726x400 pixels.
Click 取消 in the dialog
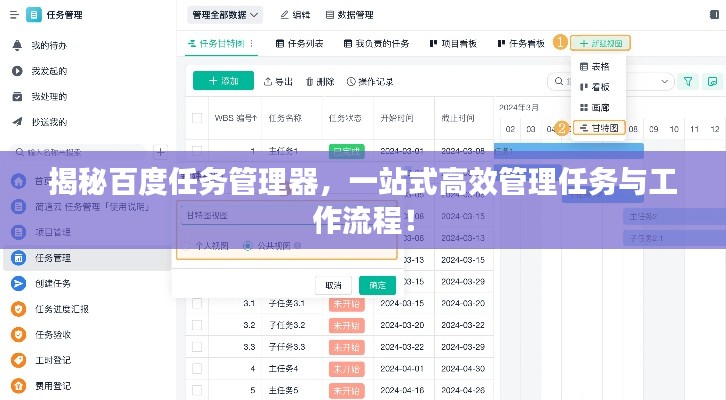333,285
